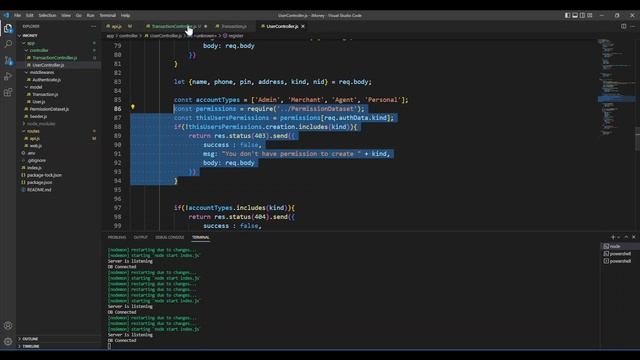Toggle secondary side bar layout icon

tap(582, 15)
